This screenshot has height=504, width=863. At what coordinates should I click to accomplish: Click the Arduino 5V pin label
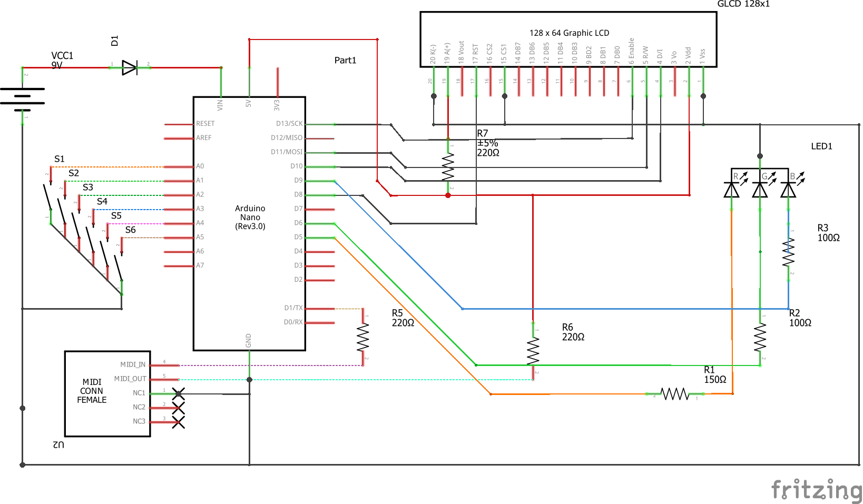pos(249,104)
